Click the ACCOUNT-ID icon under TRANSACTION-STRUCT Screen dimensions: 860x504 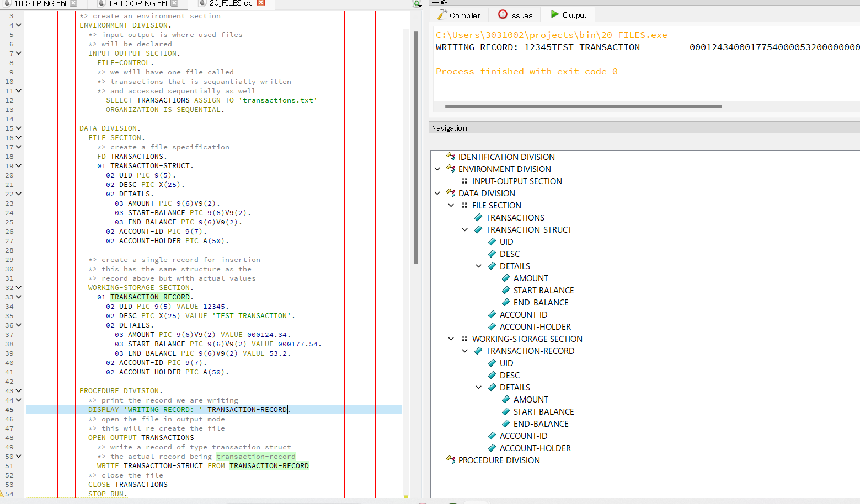[x=492, y=314]
